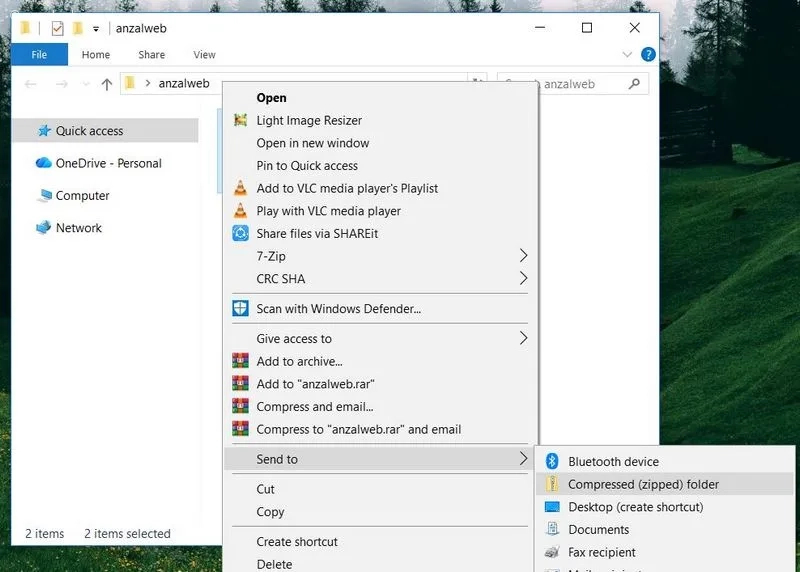Click the Desktop shortcut monitor icon

pos(552,507)
